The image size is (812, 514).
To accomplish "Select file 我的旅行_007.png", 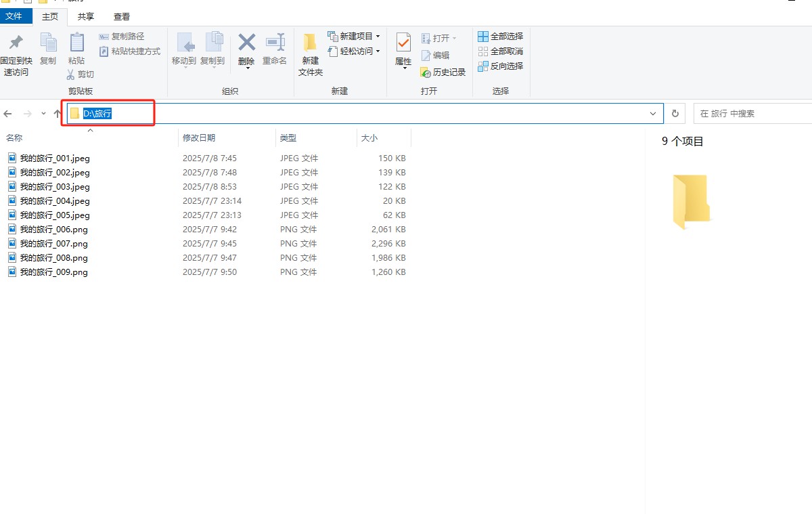I will [54, 244].
